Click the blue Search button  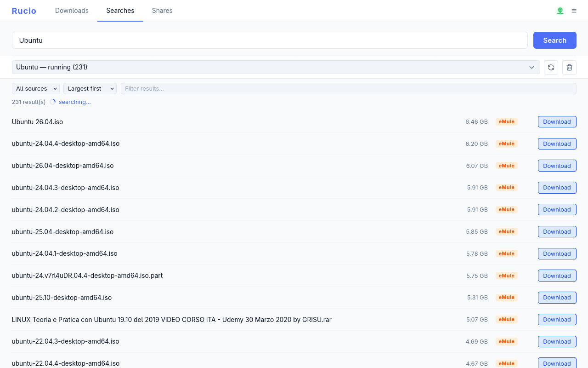554,40
